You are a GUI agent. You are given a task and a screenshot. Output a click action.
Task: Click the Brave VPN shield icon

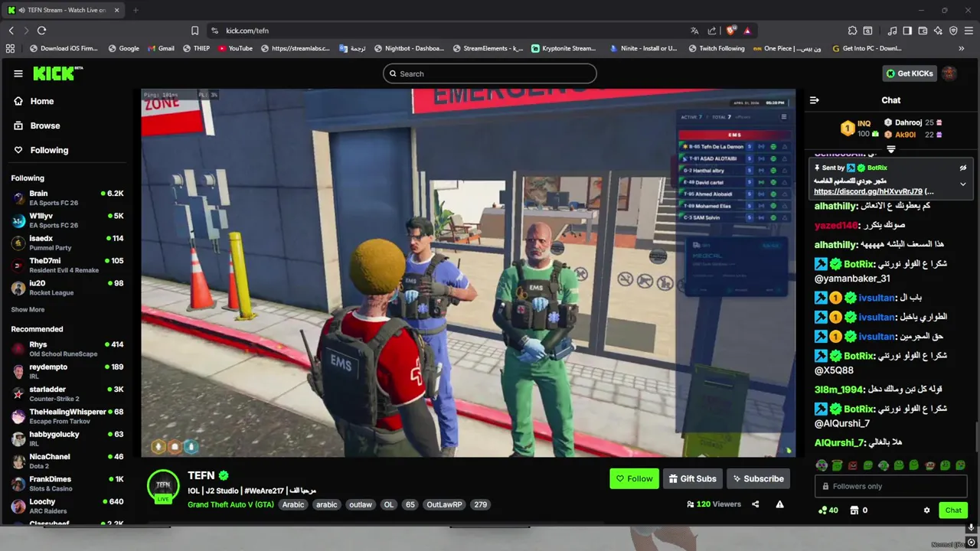click(x=953, y=31)
